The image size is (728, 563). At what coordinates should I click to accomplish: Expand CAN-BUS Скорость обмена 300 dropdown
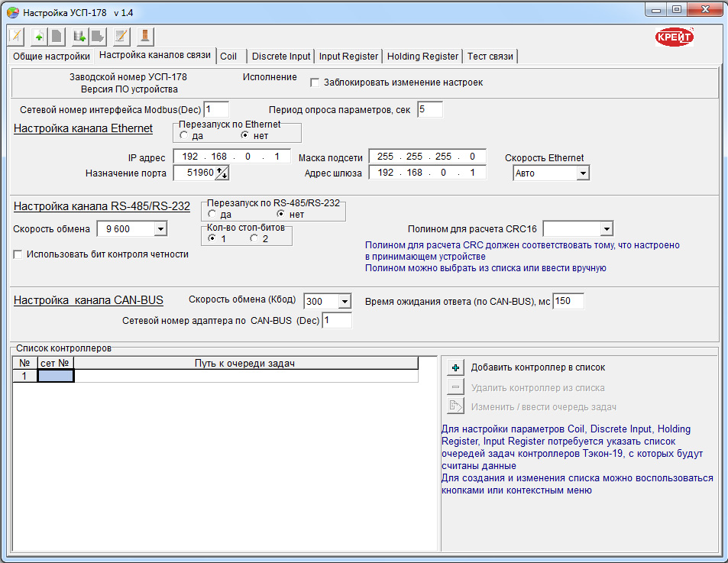[x=344, y=301]
